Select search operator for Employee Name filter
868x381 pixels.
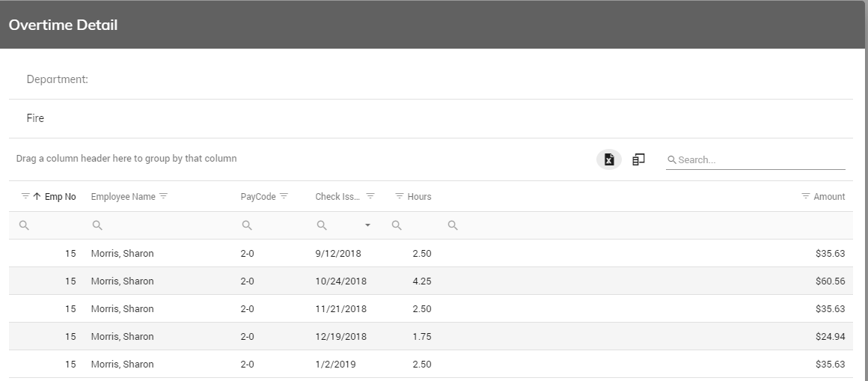click(97, 225)
